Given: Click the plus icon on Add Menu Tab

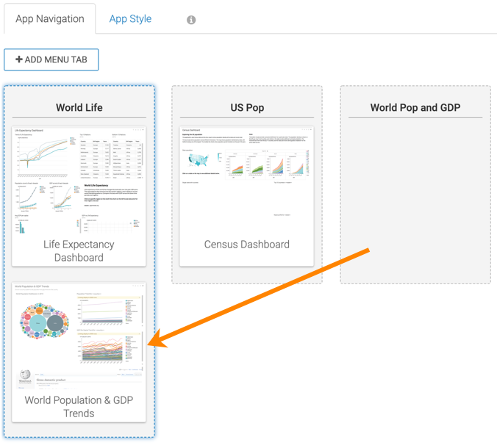Looking at the screenshot, I should 19,59.
